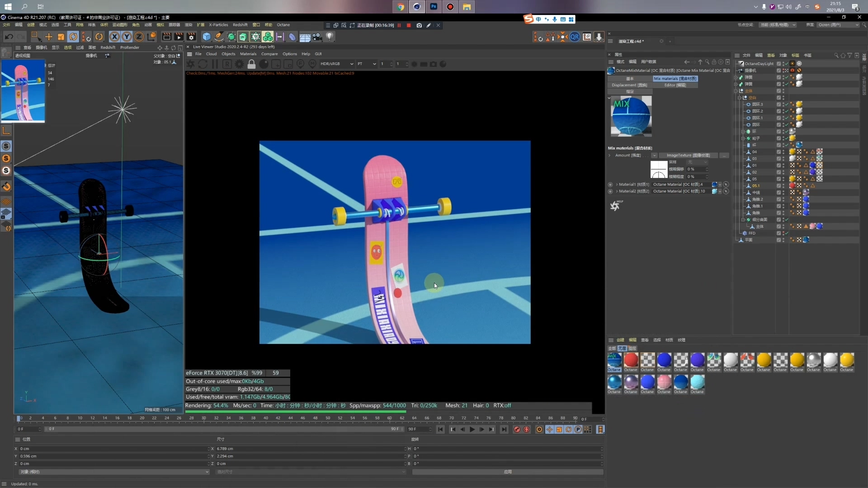The image size is (868, 488).
Task: Click the lock icon in Live Viewer
Action: click(252, 64)
